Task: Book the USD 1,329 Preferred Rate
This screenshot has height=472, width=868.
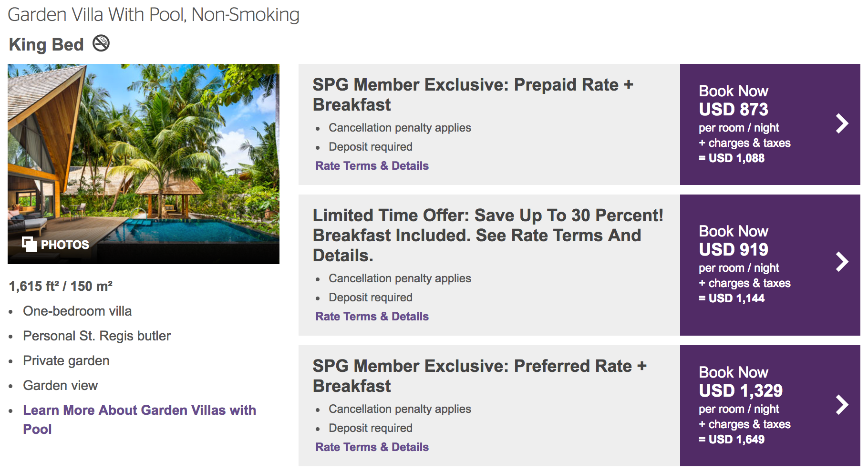Action: click(740, 390)
